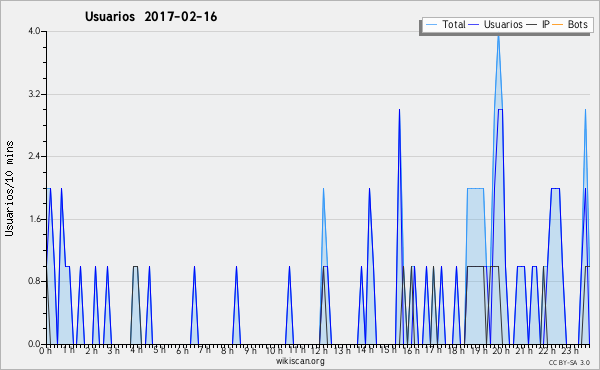
Task: Click the light blue Total legend line
Action: click(431, 25)
